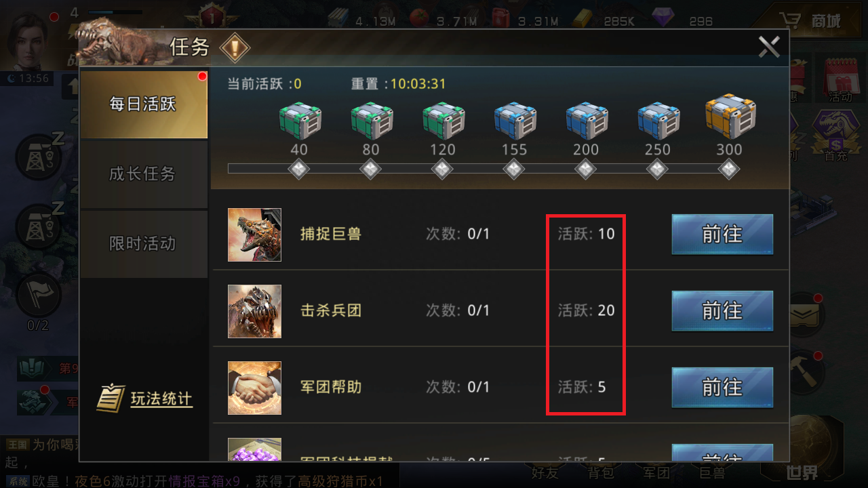Viewport: 868px width, 488px height.
Task: Open the 40-activity green reward chest
Action: pos(300,120)
